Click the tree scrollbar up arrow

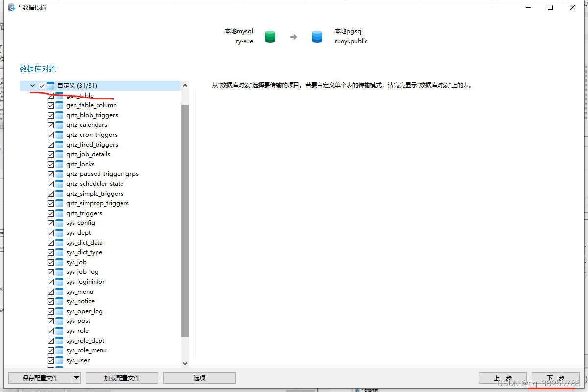(x=185, y=85)
